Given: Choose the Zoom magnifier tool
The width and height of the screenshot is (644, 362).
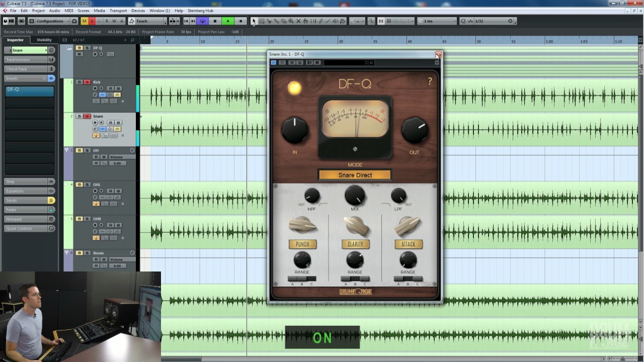Looking at the screenshot, I should (x=291, y=21).
